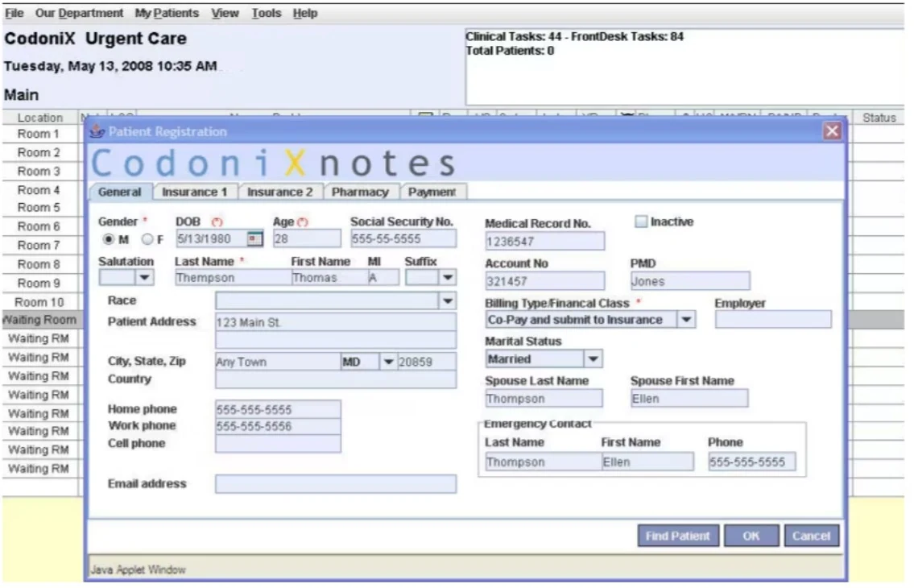Open the Payment tab

(x=432, y=192)
